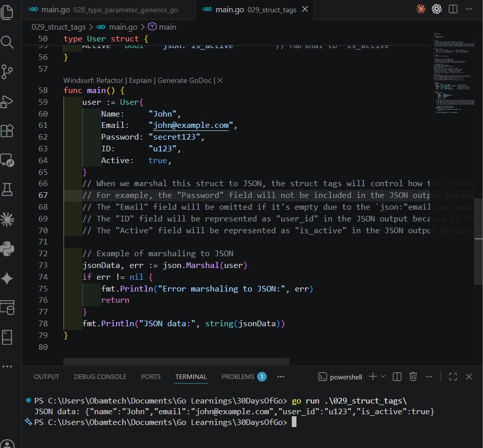This screenshot has height=448, width=483.
Task: Open john@example.com link in Email field
Action: point(191,125)
